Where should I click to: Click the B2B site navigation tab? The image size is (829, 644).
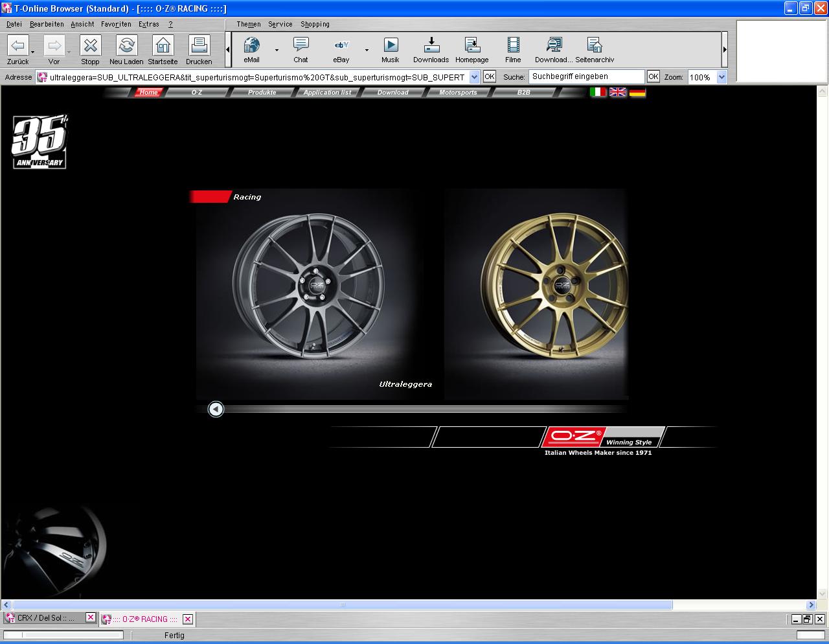point(524,93)
